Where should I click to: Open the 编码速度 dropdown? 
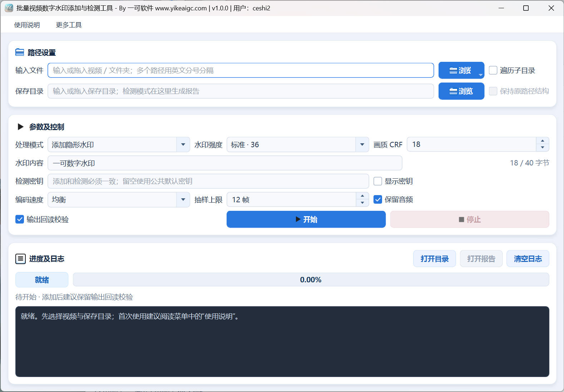[x=119, y=200]
